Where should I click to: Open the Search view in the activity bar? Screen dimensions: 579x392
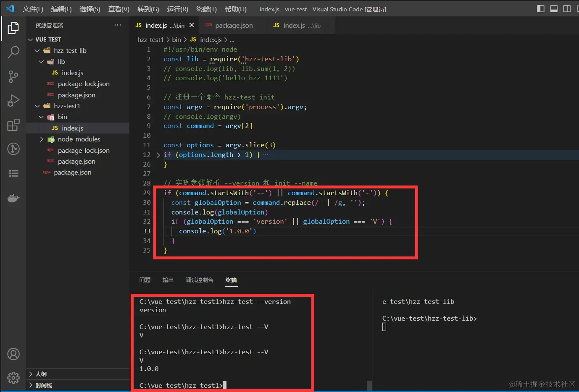13,52
